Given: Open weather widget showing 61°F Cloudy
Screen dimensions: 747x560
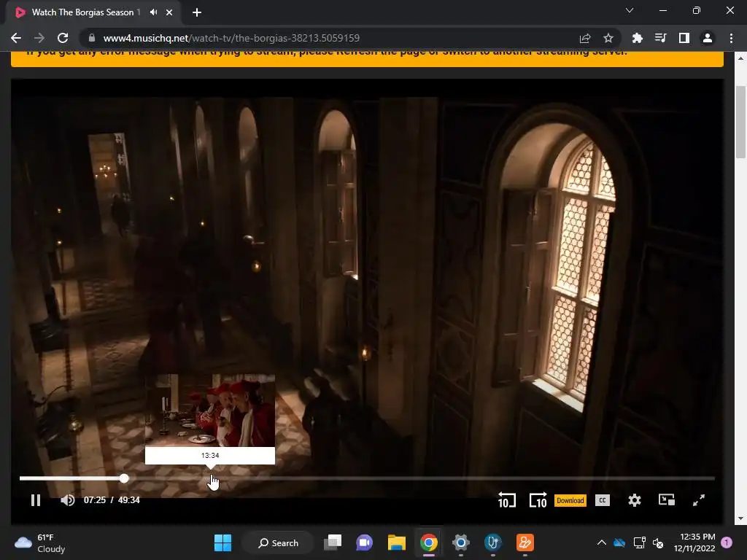Looking at the screenshot, I should (x=40, y=542).
